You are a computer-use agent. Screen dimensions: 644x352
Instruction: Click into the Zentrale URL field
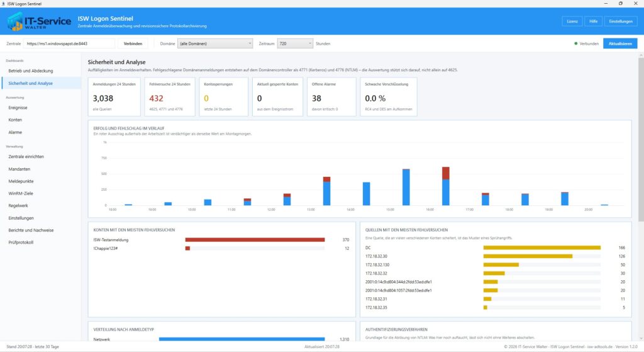pos(69,43)
